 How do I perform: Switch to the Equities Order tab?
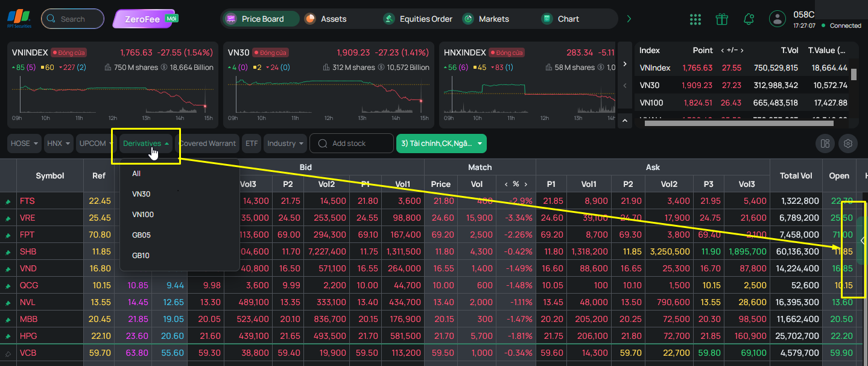click(418, 19)
